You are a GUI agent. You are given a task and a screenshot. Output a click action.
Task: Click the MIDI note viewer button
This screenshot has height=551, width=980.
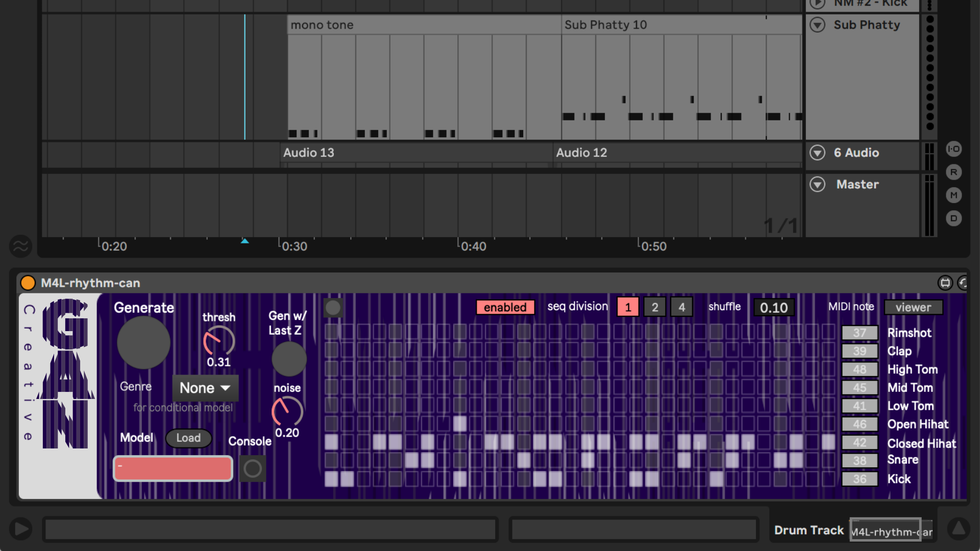(x=913, y=308)
